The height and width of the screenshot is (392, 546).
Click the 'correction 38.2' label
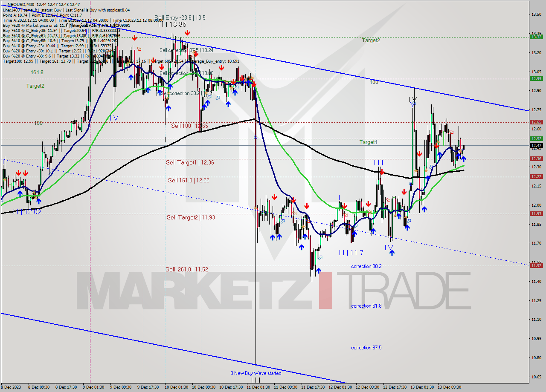[x=366, y=266]
